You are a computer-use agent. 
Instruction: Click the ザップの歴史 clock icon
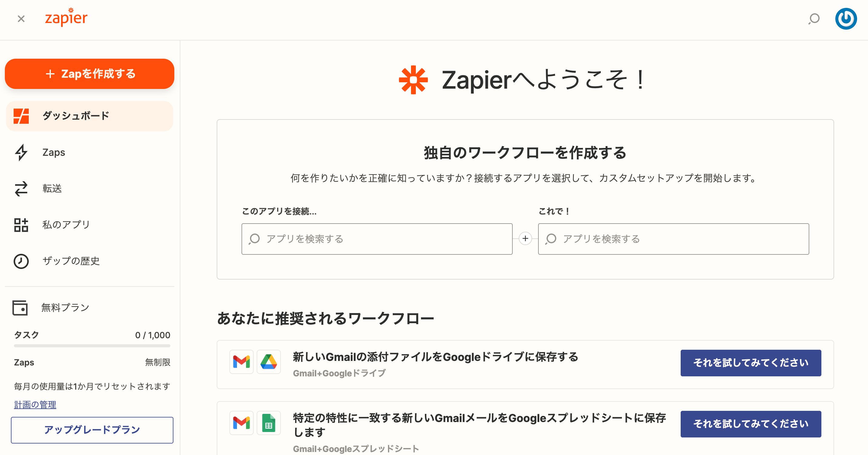(x=21, y=261)
